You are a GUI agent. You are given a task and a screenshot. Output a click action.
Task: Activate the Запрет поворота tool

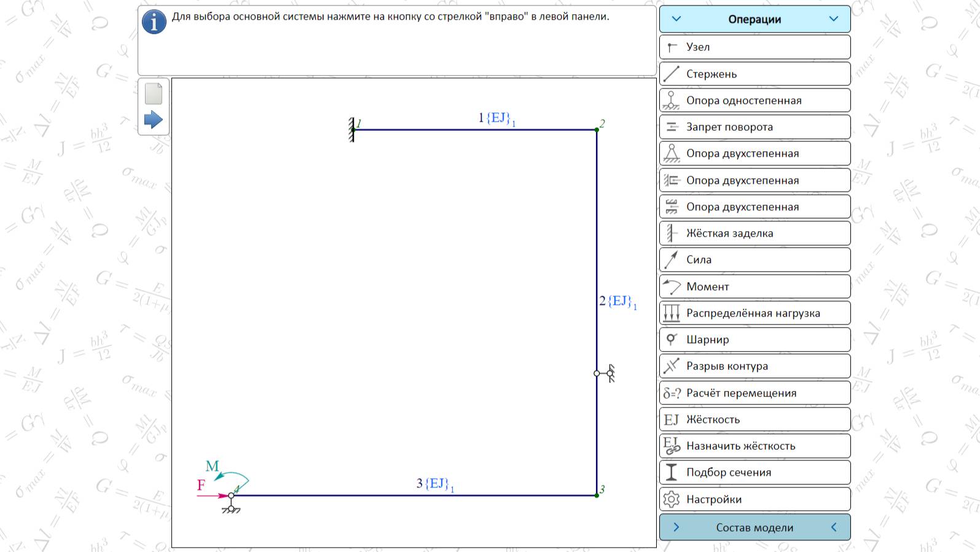coord(755,127)
